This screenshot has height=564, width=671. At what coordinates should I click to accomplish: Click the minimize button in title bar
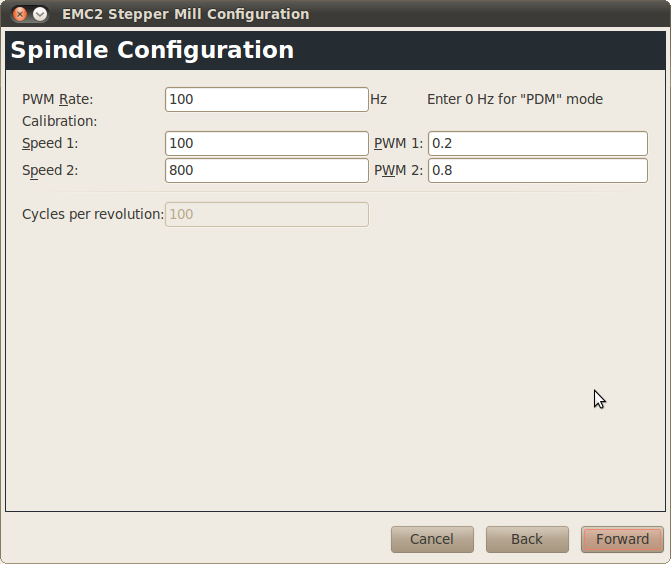(40, 15)
